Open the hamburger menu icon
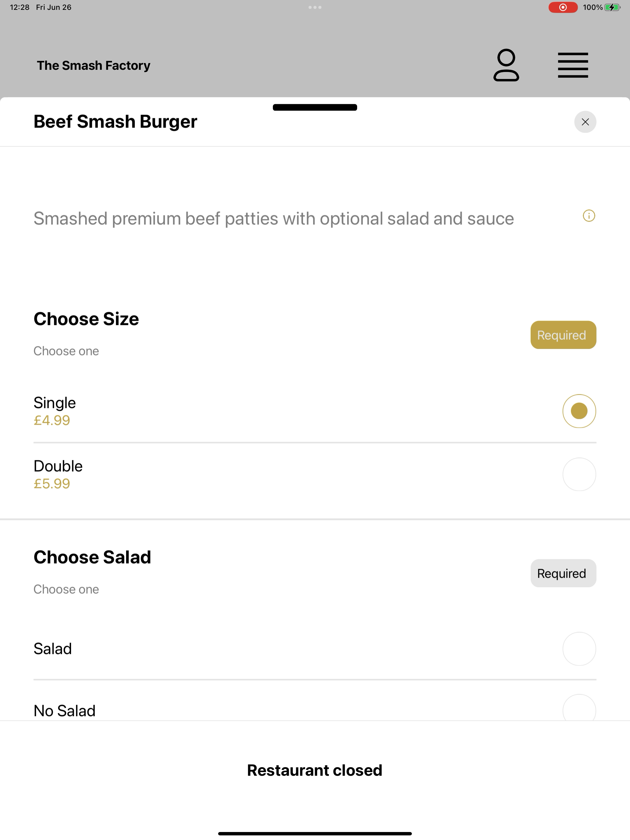 pyautogui.click(x=573, y=65)
